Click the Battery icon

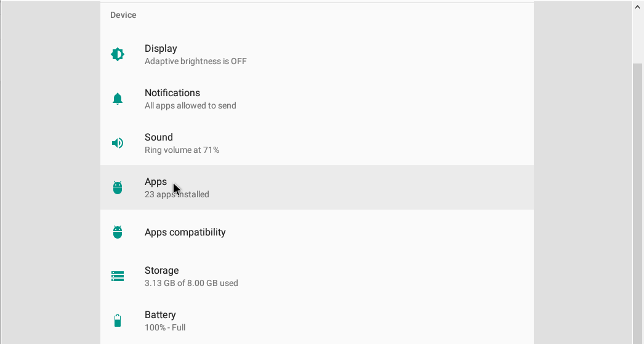(118, 321)
